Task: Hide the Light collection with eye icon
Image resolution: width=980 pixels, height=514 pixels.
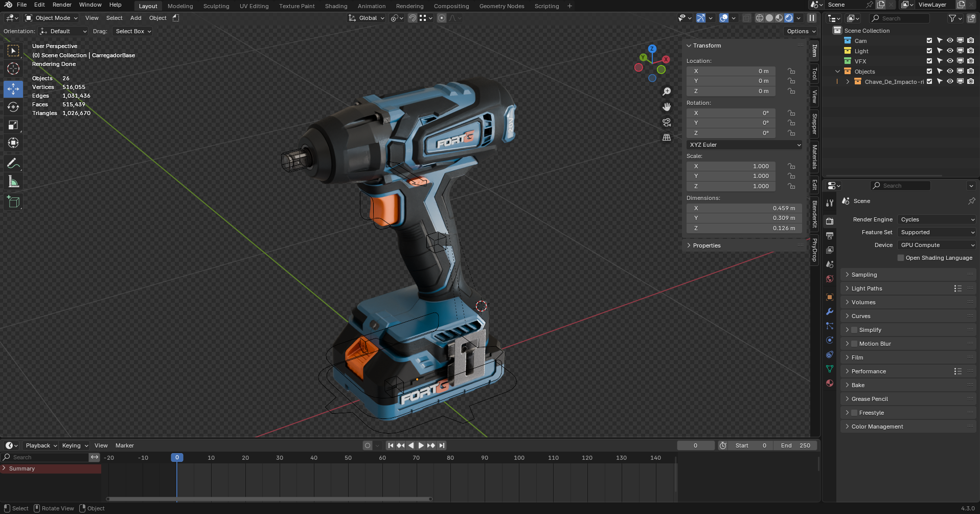Action: tap(950, 51)
